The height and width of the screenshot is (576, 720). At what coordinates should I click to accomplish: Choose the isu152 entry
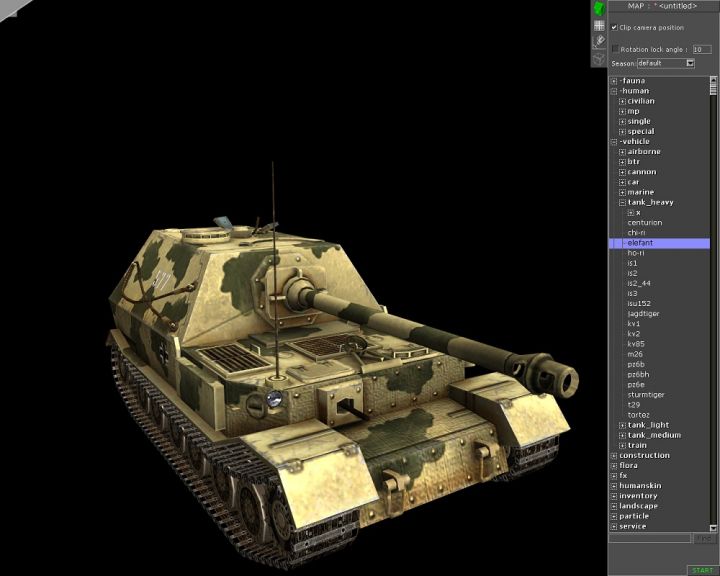click(x=639, y=304)
